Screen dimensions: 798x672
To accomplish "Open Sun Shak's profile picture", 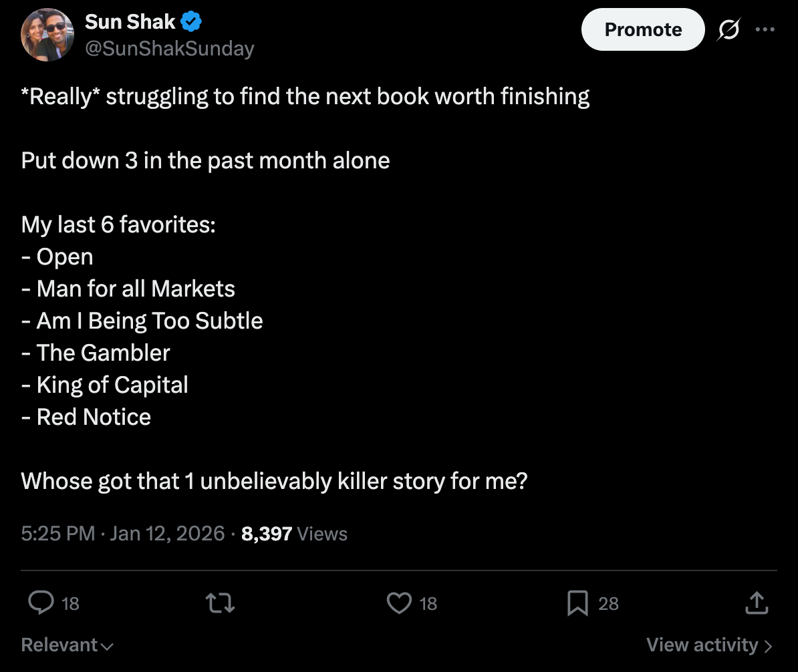I will [47, 35].
